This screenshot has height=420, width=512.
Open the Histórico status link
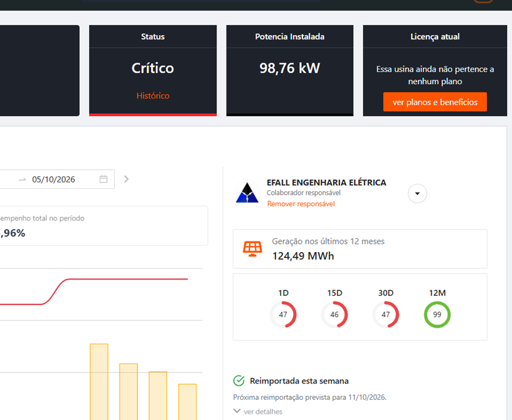coord(153,96)
